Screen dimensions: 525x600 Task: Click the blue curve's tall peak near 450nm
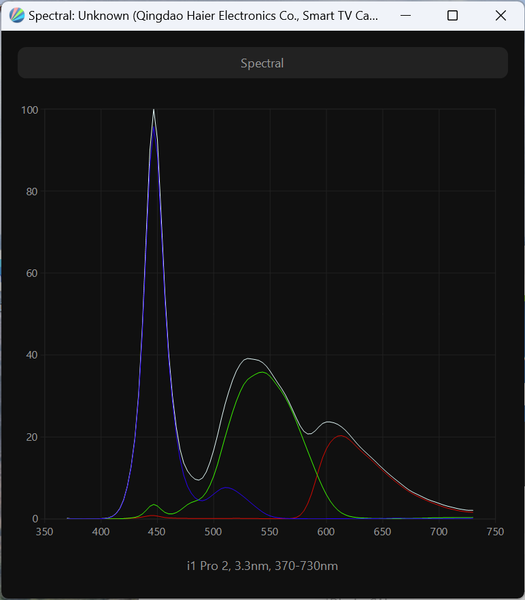(154, 128)
